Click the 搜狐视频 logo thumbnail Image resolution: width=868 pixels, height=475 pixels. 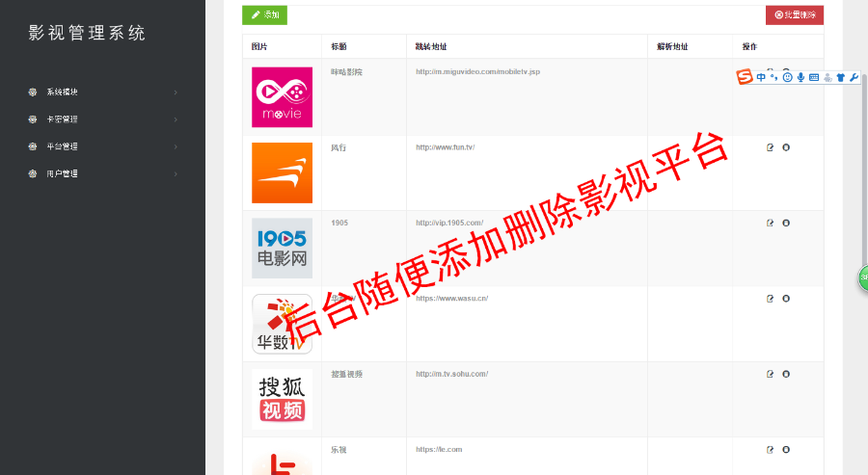[282, 399]
